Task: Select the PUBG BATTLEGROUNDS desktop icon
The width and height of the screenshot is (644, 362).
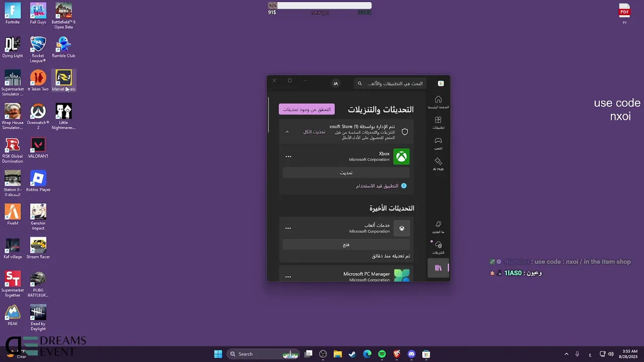Action: click(38, 284)
